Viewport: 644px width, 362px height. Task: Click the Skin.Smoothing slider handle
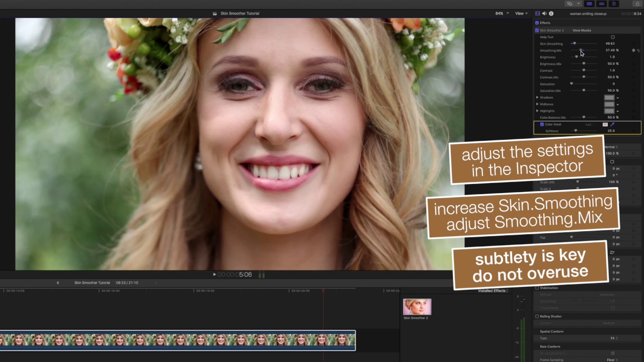574,43
